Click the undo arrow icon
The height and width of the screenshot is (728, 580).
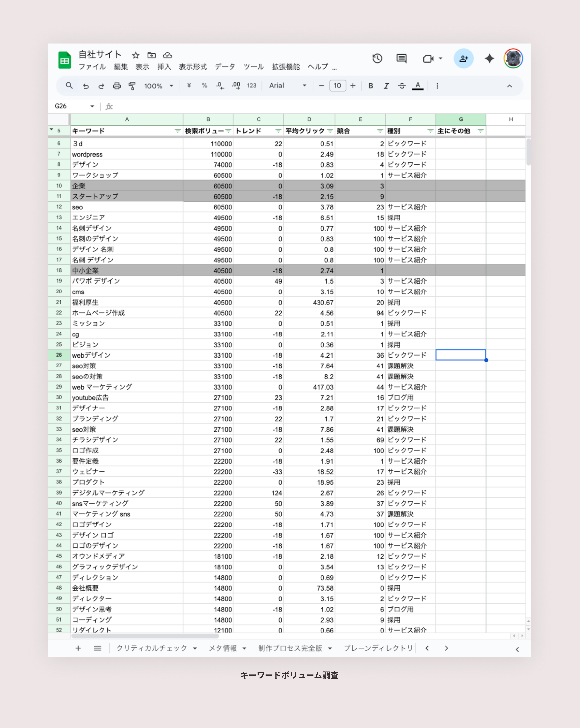(86, 86)
